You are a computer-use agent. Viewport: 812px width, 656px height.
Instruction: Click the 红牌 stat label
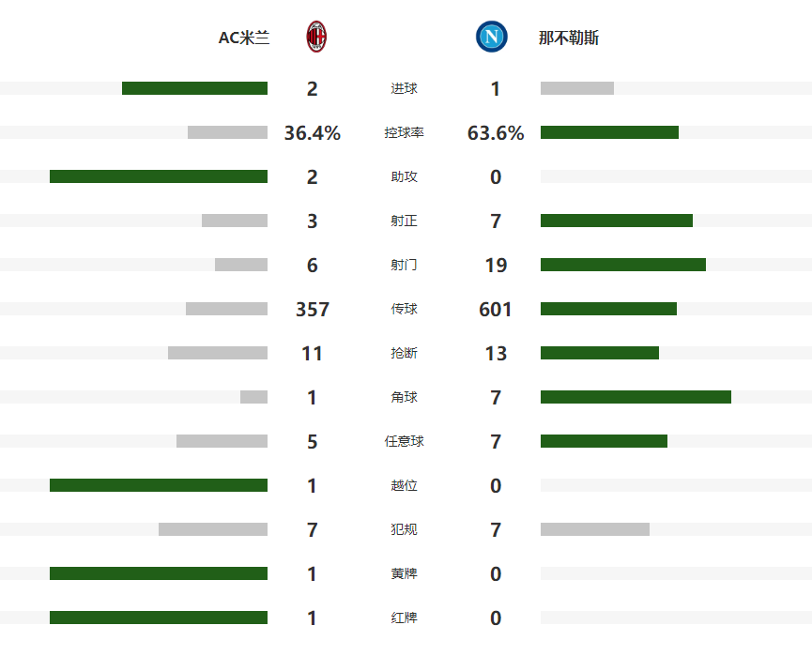coord(405,618)
